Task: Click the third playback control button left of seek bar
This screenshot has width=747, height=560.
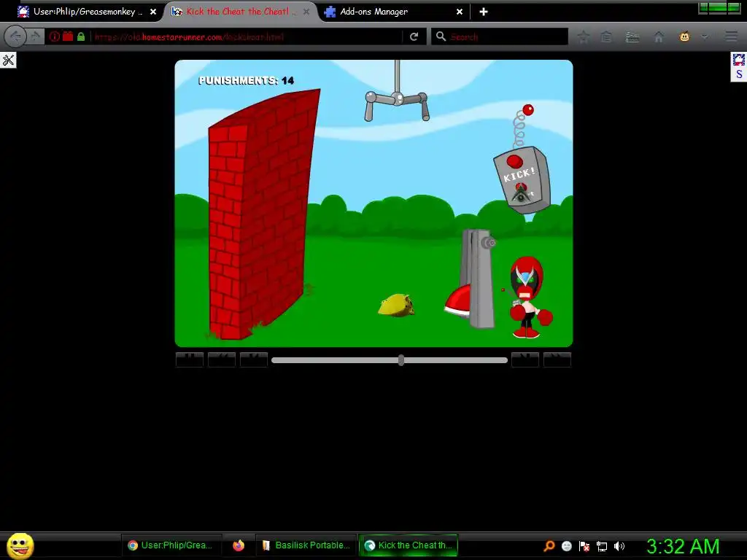Action: coord(253,359)
